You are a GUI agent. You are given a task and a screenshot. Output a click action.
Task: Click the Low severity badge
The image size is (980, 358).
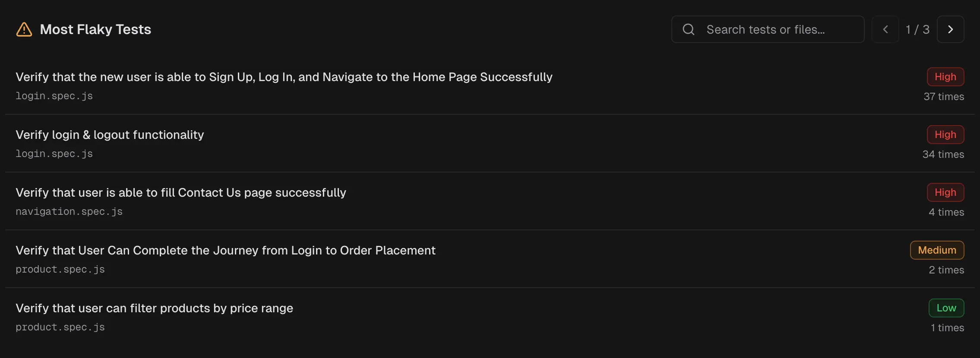[x=946, y=308]
